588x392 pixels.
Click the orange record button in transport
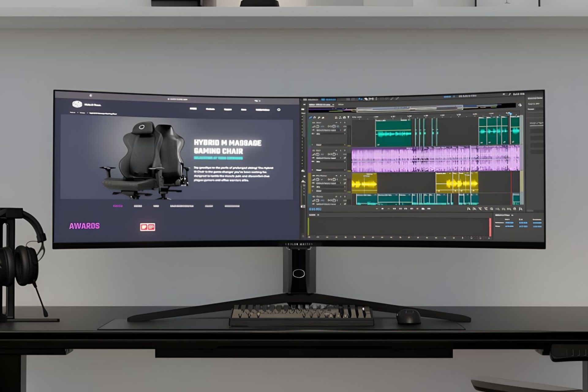click(x=417, y=209)
